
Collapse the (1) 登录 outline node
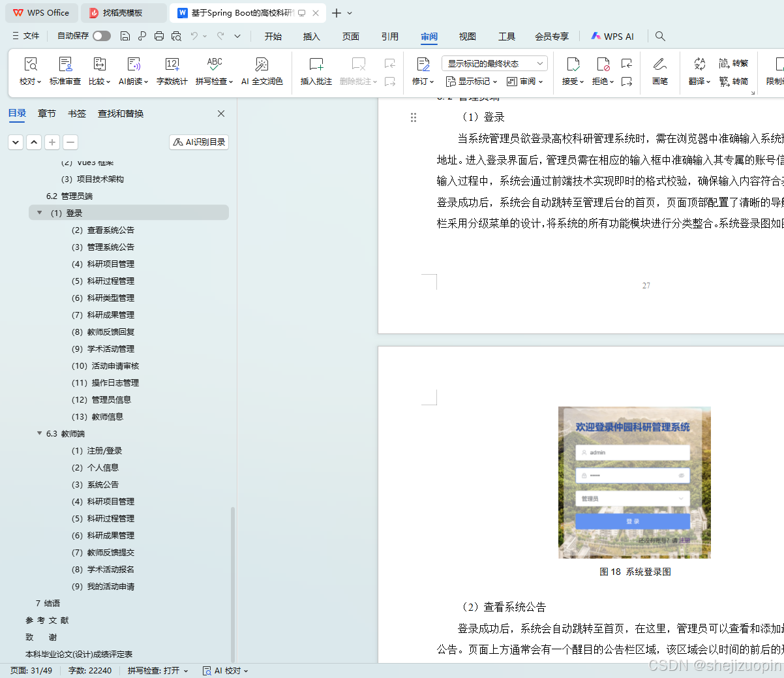[39, 213]
